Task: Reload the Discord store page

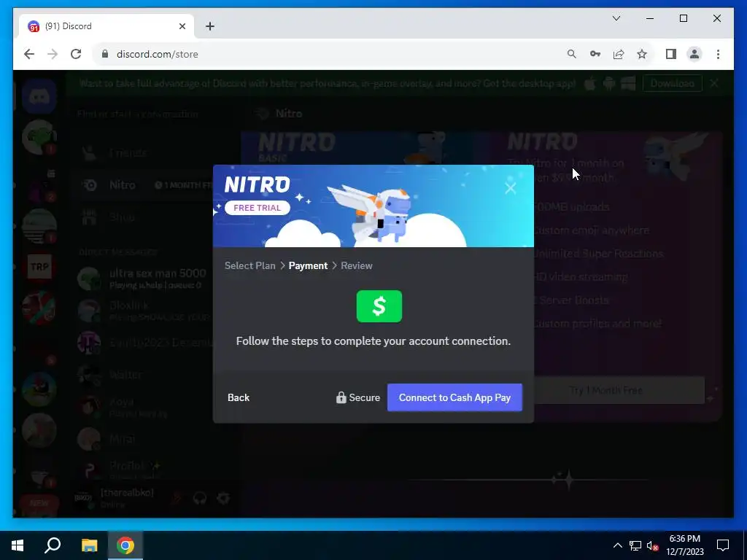Action: point(76,54)
